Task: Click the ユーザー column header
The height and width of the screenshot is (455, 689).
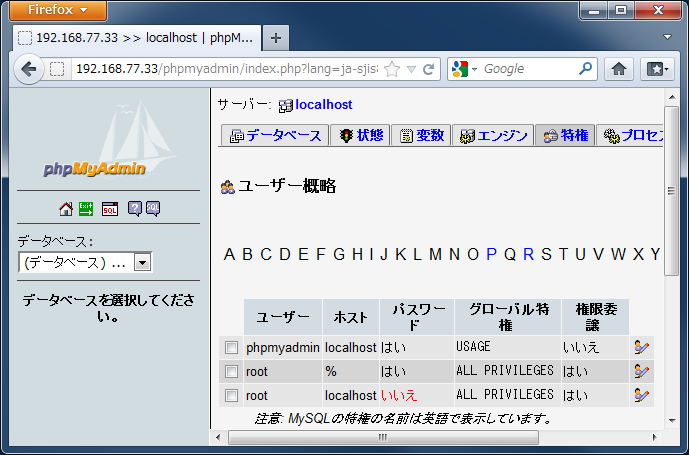Action: pyautogui.click(x=283, y=317)
